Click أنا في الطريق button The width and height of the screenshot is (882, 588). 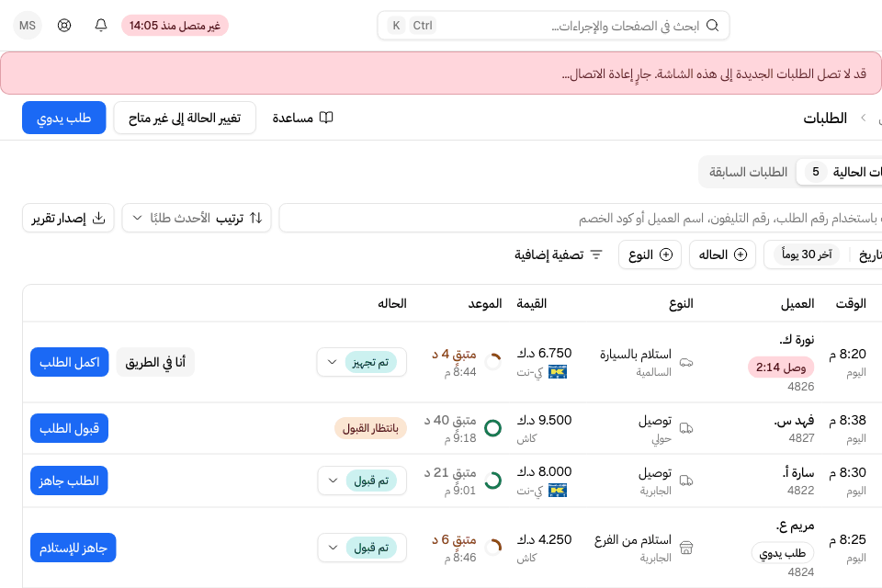[x=155, y=362]
